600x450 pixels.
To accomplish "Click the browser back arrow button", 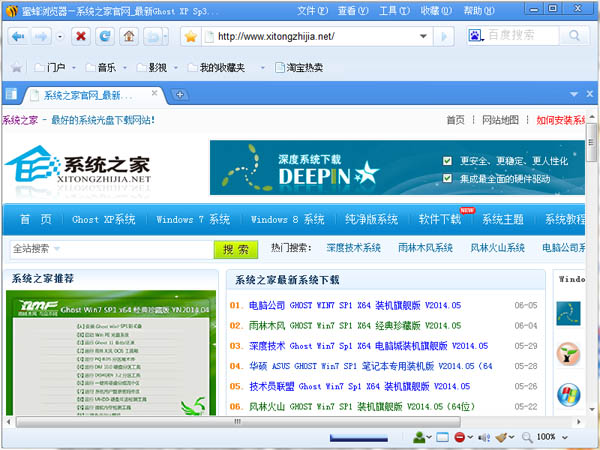I will (x=18, y=37).
